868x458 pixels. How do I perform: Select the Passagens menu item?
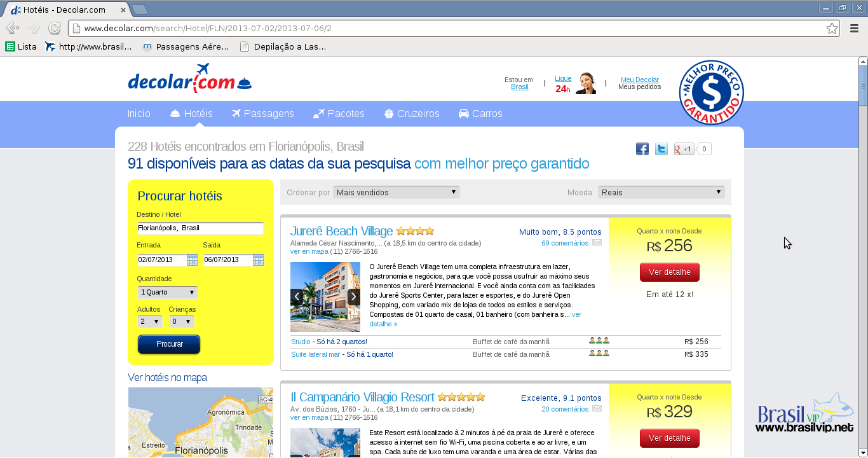pyautogui.click(x=263, y=114)
